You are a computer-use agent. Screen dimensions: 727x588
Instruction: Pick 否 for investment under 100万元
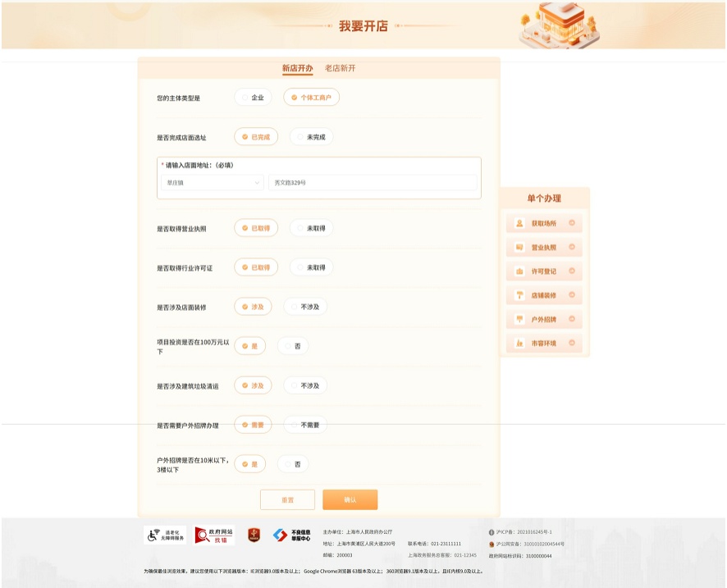point(293,346)
